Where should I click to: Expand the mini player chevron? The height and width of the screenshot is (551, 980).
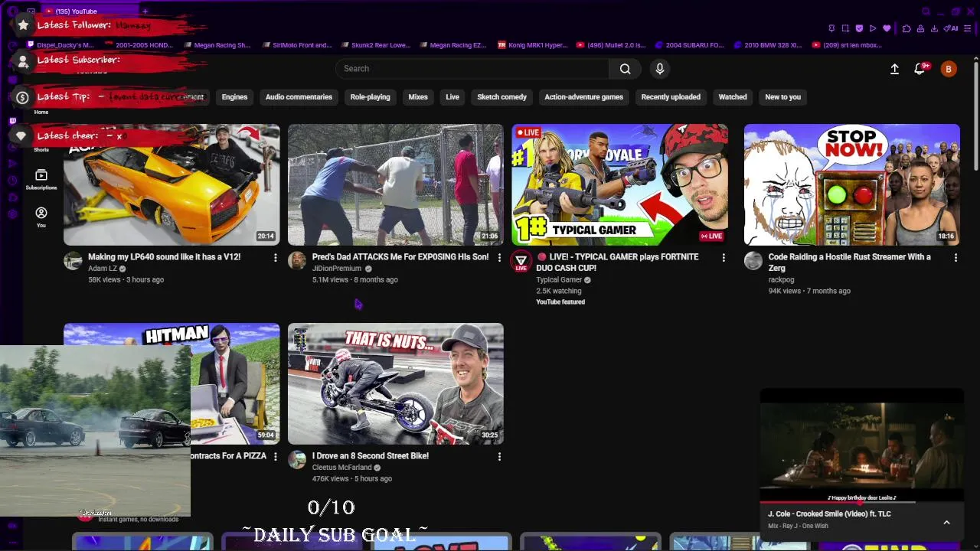(x=946, y=523)
